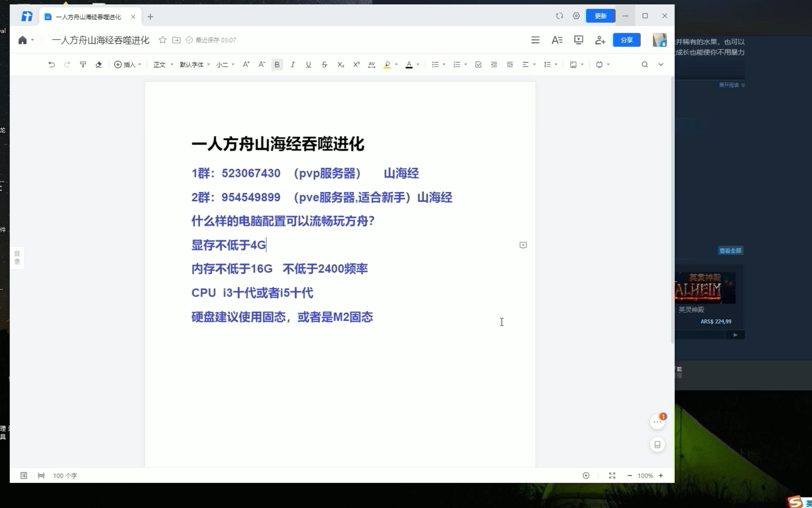Move document to folder icon
Screen dimensions: 812x508
click(176, 40)
